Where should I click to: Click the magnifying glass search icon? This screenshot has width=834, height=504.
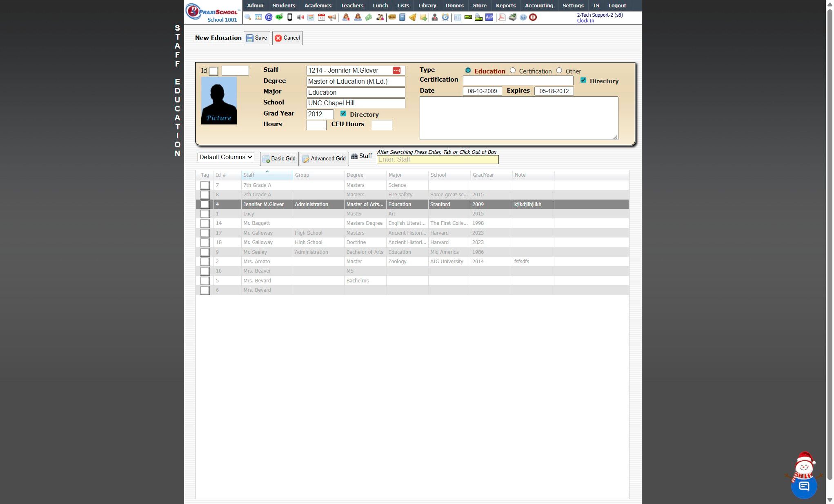248,17
